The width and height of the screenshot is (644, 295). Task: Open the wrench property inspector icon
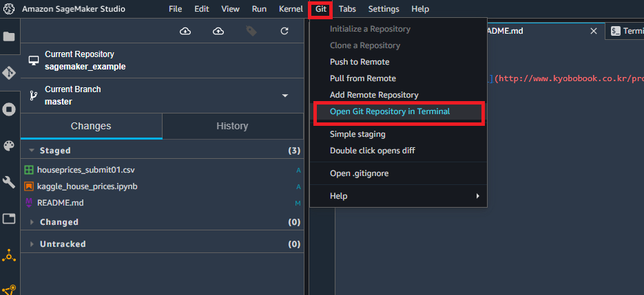tap(9, 182)
